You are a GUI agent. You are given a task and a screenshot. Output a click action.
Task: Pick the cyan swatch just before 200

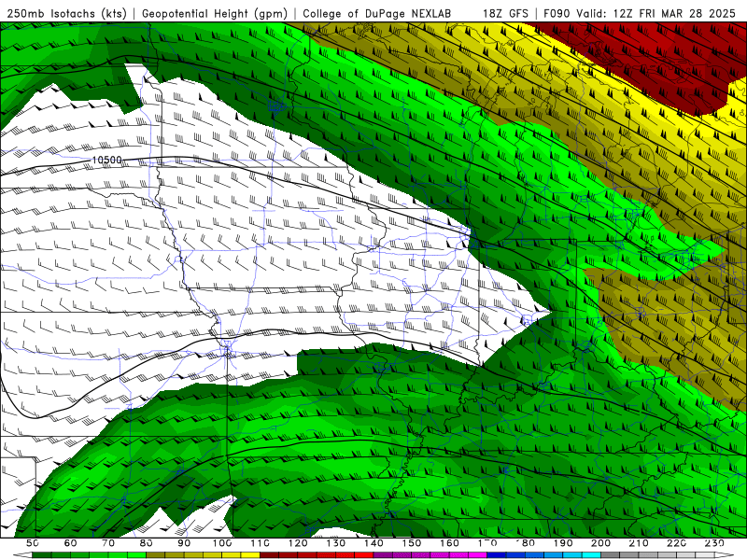coord(592,555)
